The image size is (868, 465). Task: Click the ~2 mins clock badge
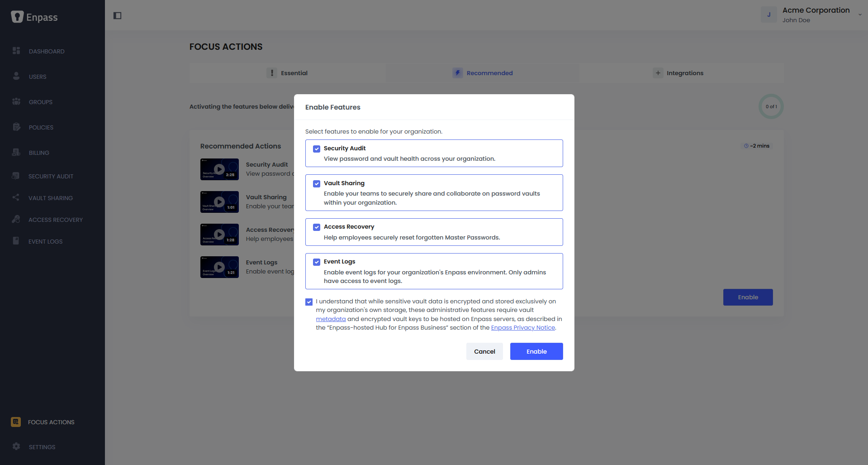[757, 146]
